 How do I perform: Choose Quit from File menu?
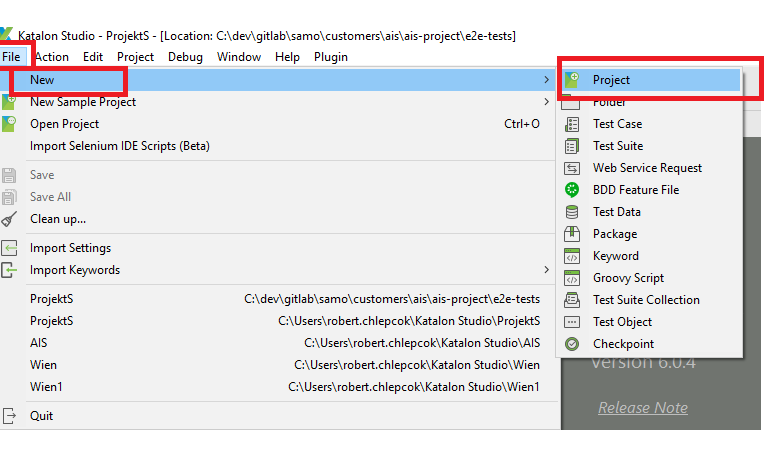coord(279,416)
